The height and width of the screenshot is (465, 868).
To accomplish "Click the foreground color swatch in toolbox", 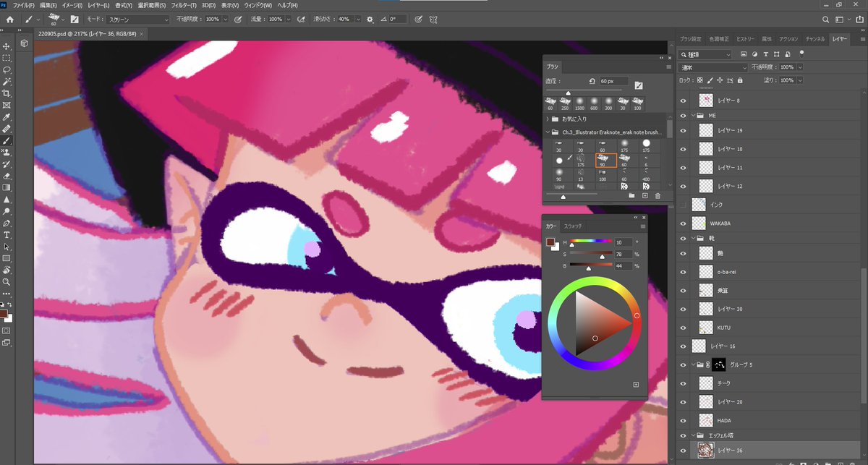I will pos(4,312).
